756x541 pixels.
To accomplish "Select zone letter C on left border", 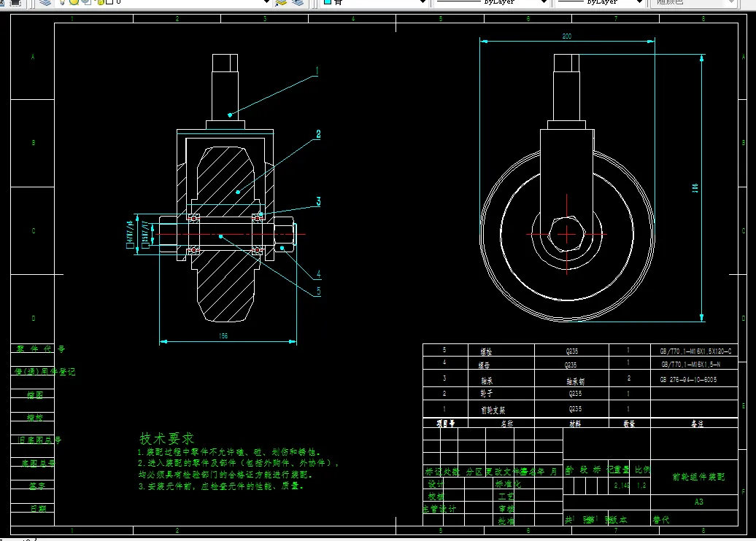I will tap(34, 230).
